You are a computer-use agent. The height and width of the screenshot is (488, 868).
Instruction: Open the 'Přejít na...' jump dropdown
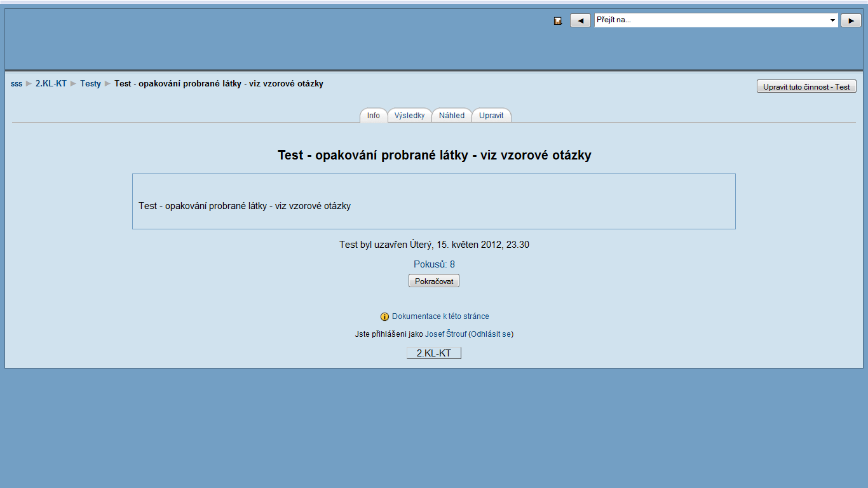click(716, 20)
